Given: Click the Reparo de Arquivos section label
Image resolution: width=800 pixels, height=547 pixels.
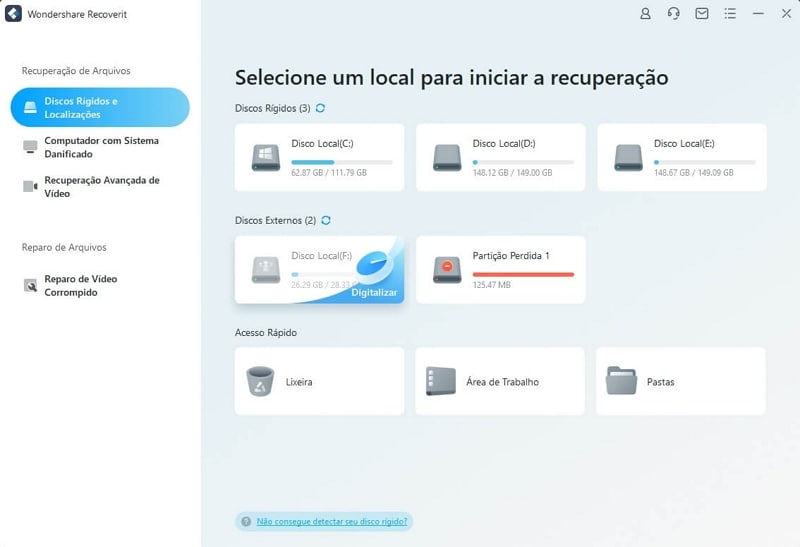Looking at the screenshot, I should click(64, 247).
